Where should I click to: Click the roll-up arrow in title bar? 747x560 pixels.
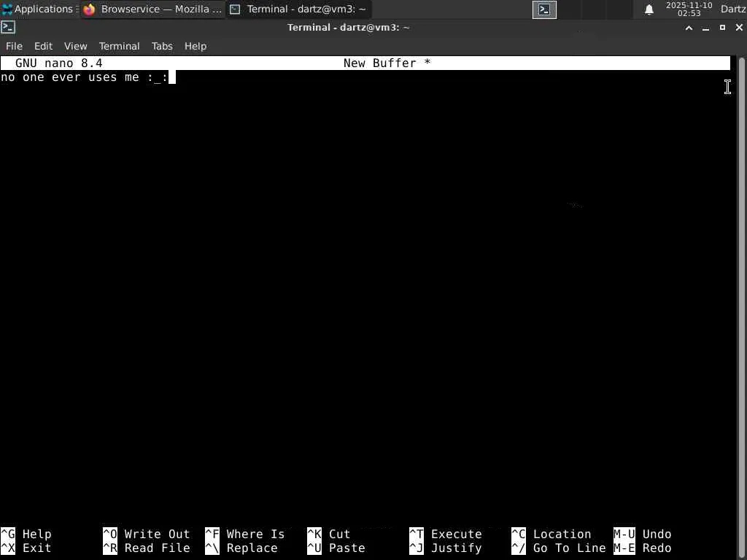(689, 28)
